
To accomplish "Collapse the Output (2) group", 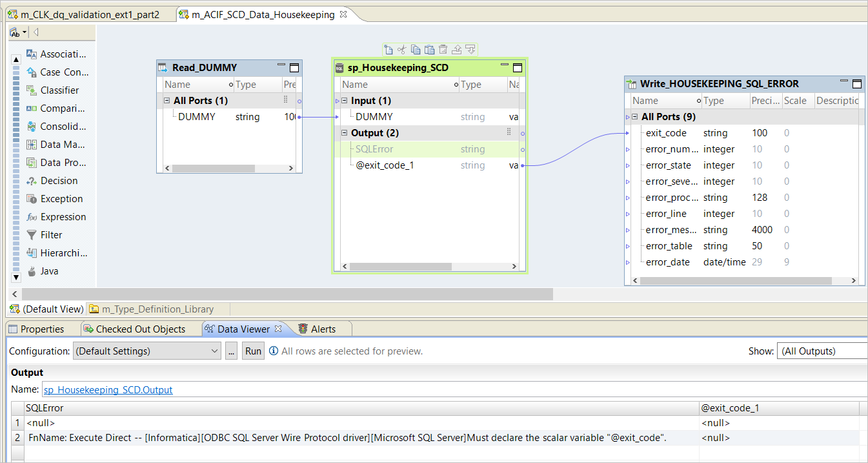I will [344, 133].
